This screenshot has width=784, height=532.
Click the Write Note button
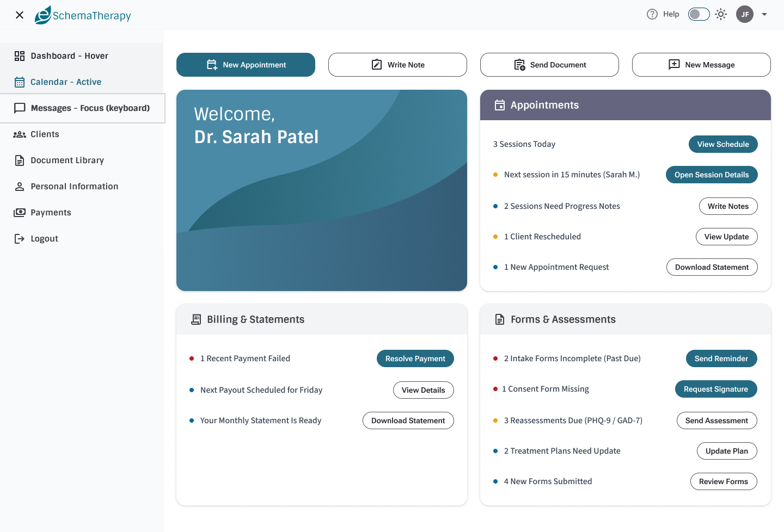click(x=397, y=65)
